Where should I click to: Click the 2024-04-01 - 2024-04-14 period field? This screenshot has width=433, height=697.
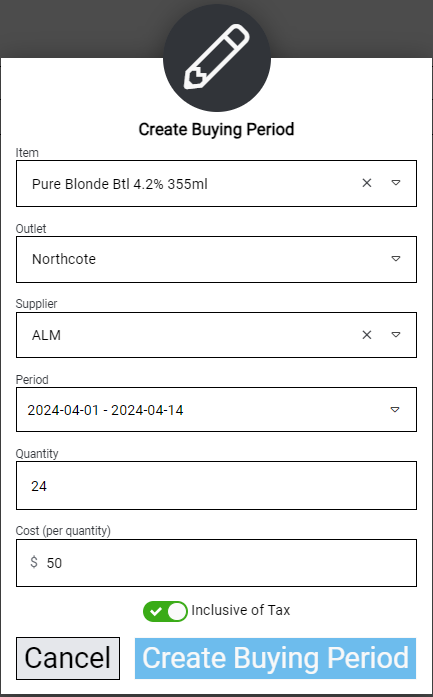(216, 409)
